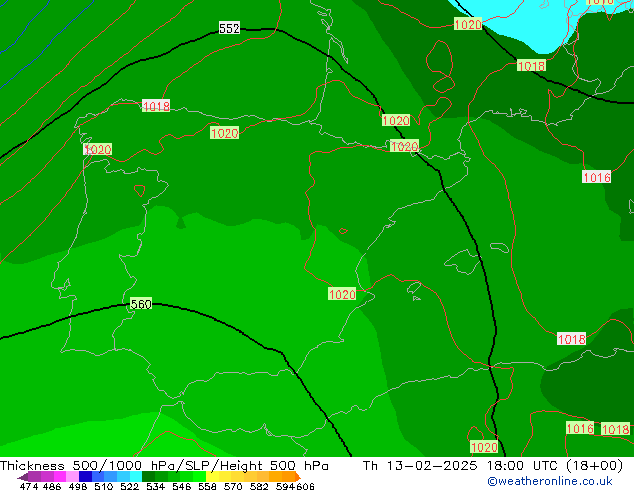Click the 1018 isobar label left of the 552 contour label
The width and height of the screenshot is (634, 490).
[x=156, y=106]
